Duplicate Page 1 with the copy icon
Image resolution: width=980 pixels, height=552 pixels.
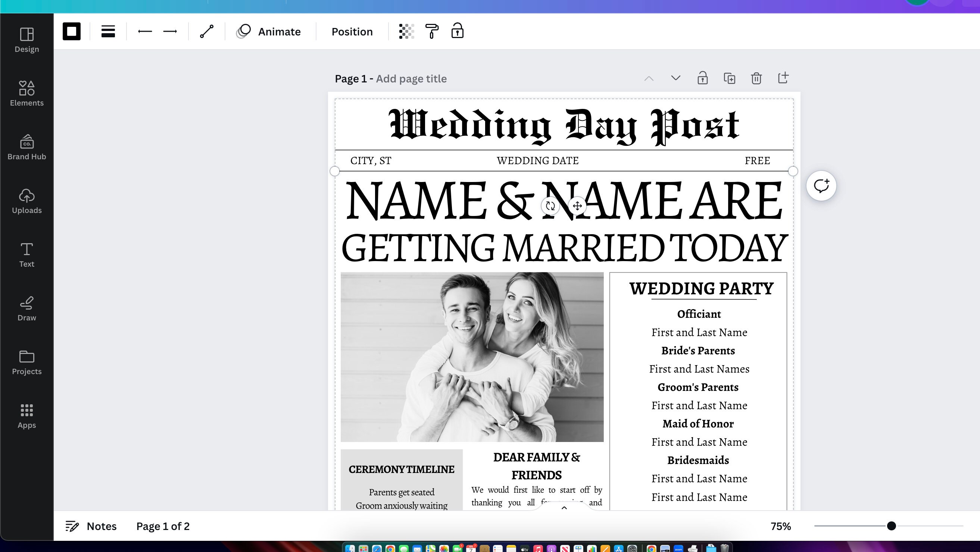point(729,78)
